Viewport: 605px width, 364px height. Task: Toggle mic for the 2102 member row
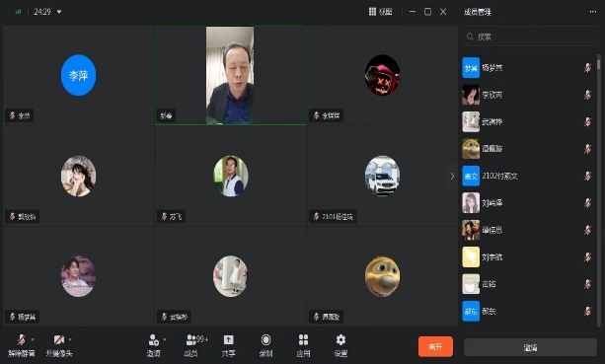[x=587, y=176]
